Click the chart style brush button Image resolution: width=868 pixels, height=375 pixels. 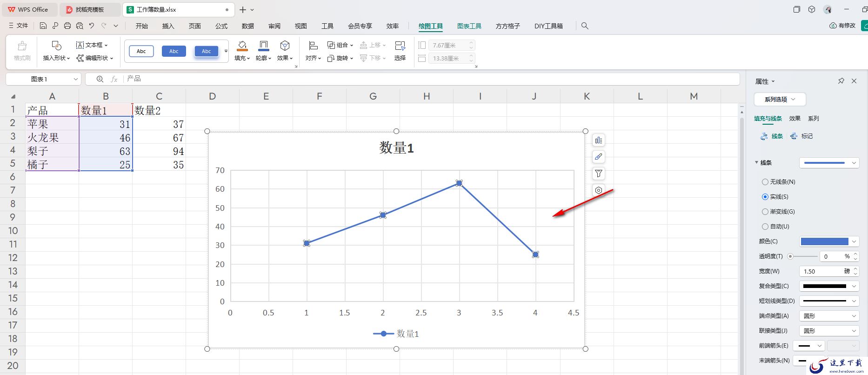click(x=599, y=157)
